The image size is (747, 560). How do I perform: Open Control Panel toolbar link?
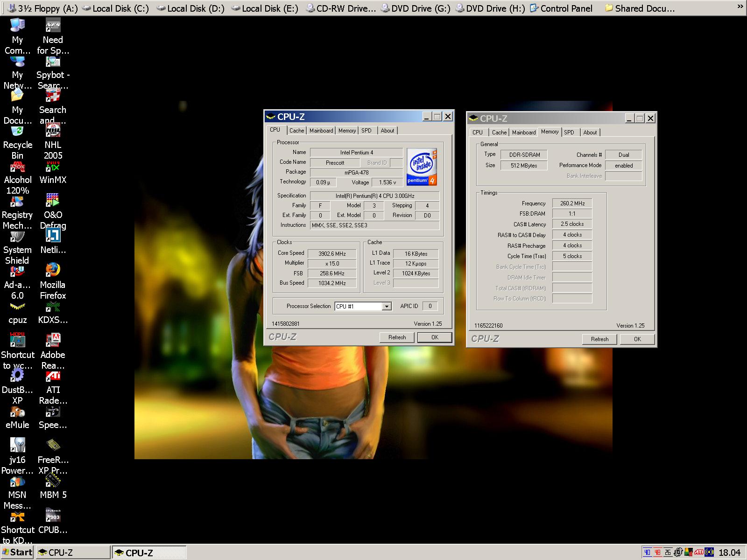561,8
